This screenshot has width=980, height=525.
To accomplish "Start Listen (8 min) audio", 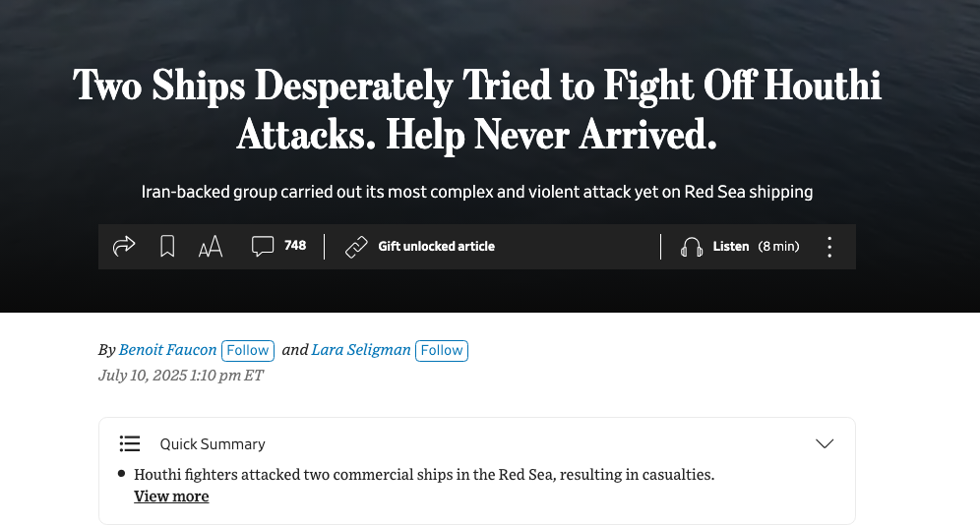I will [x=757, y=246].
